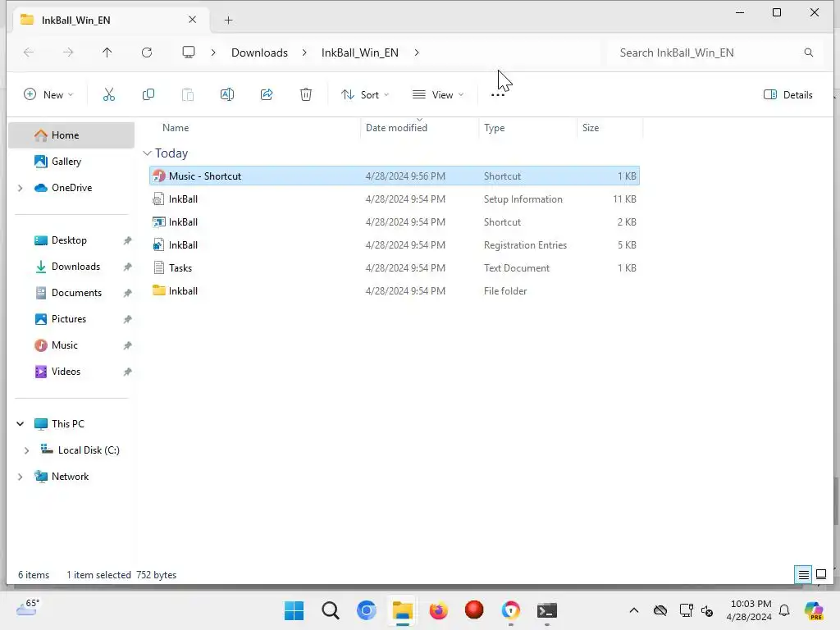Open Terminal from the taskbar
Image resolution: width=840 pixels, height=630 pixels.
pyautogui.click(x=547, y=610)
